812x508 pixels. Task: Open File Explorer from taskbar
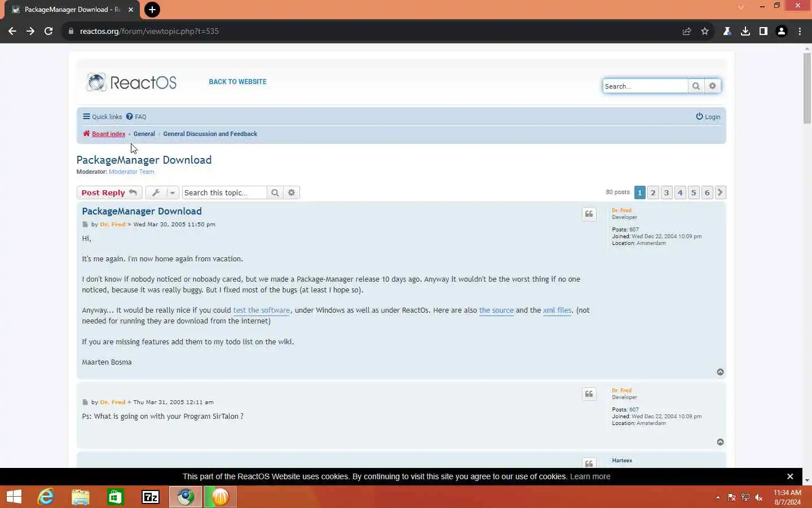(81, 497)
